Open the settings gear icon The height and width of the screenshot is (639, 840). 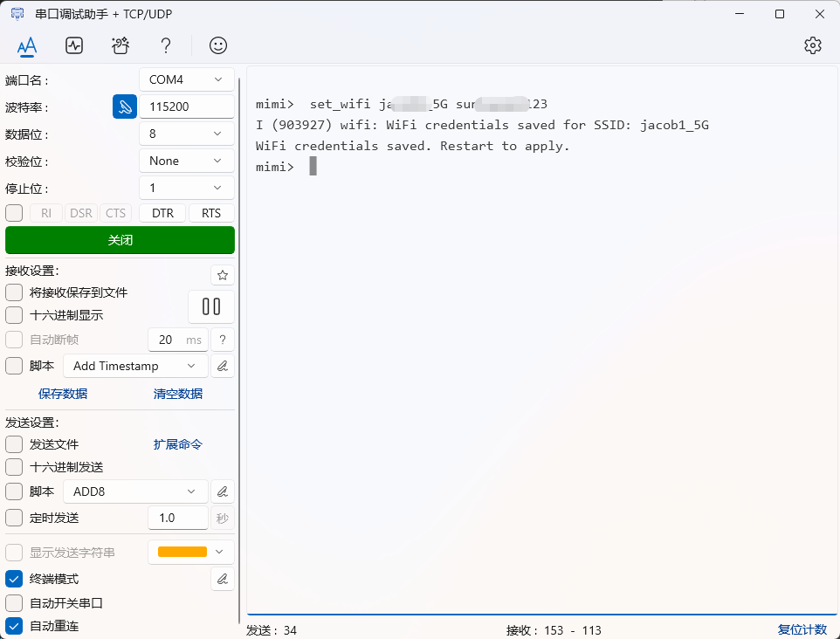813,45
